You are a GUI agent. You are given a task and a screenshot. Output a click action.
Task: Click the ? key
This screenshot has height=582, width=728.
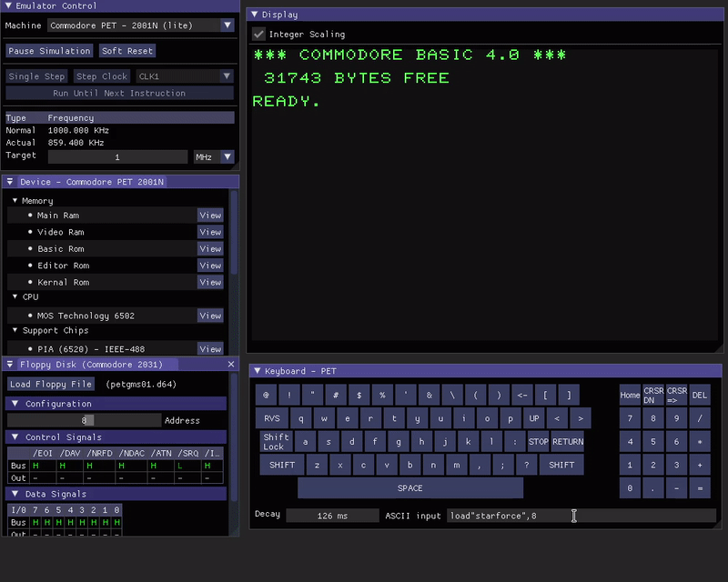(x=527, y=465)
